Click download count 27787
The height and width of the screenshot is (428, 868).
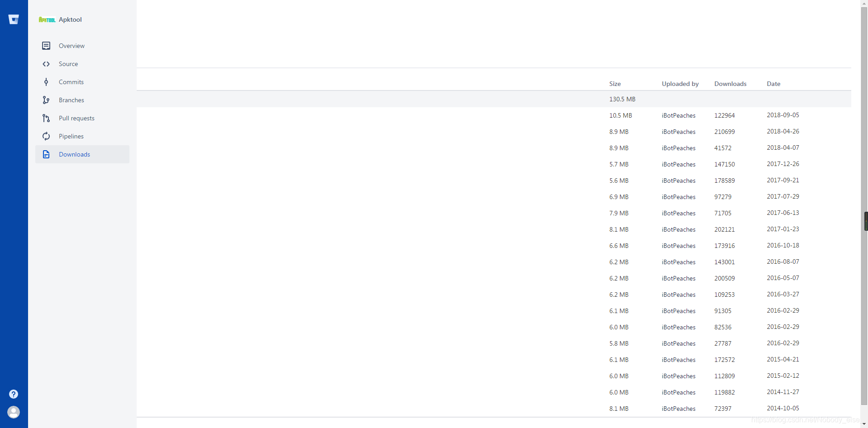coord(723,343)
